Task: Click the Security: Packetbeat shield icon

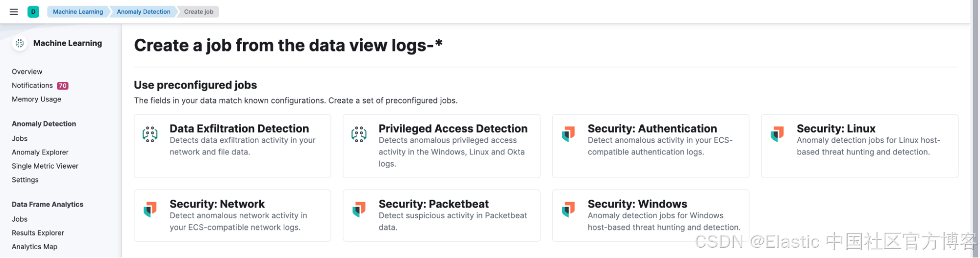Action: (x=359, y=209)
